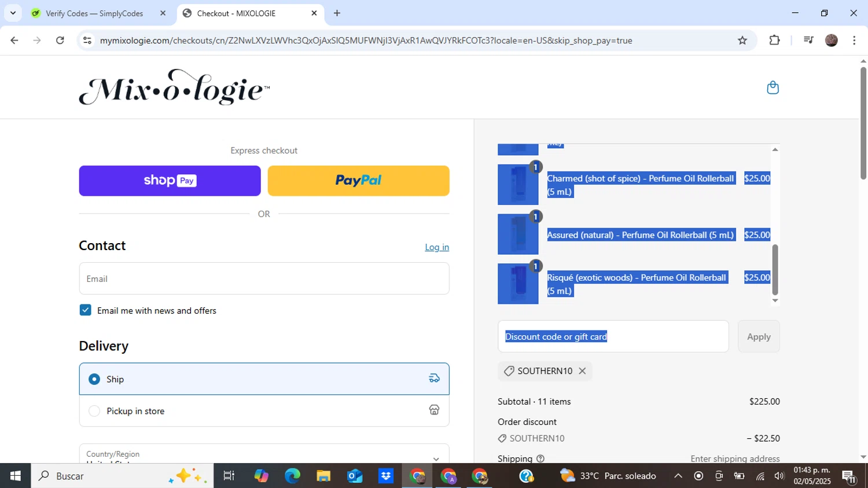Open the volume control in the tray
Image resolution: width=868 pixels, height=488 pixels.
tap(779, 476)
